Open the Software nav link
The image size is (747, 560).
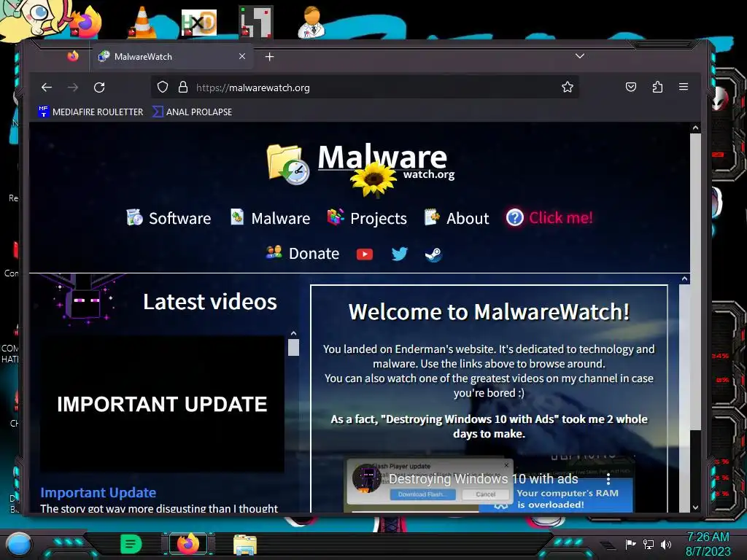point(169,218)
